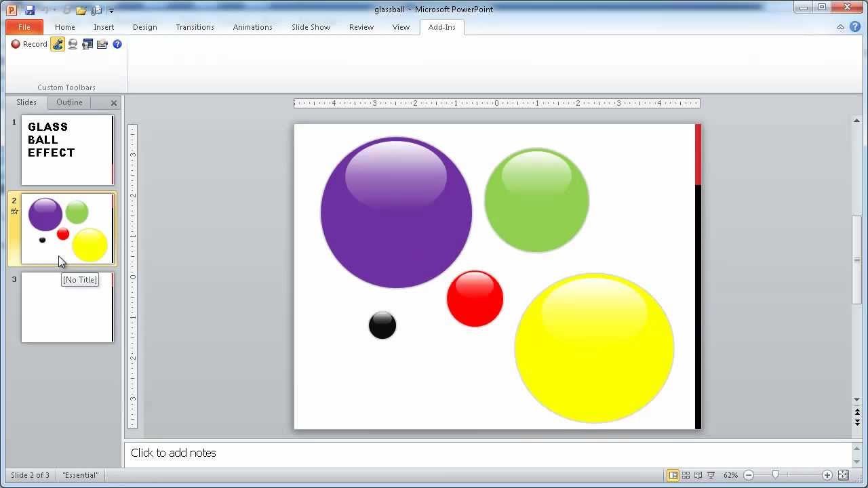
Task: Switch to the View ribbon tab
Action: pyautogui.click(x=401, y=27)
